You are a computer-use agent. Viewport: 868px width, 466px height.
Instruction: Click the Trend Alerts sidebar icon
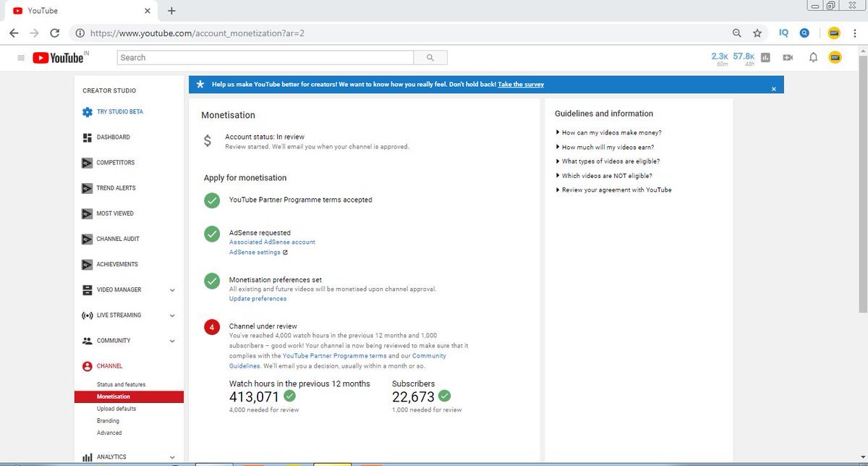(x=87, y=188)
